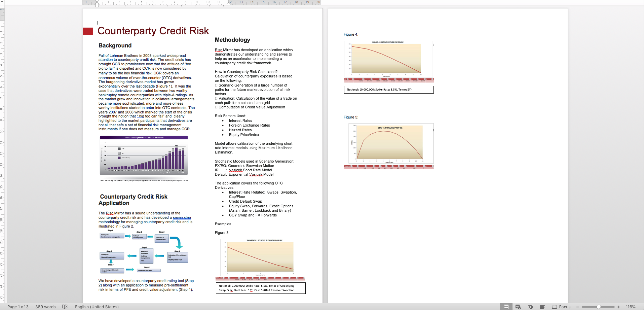Click 'Counterparty Credit Risk Application' heading
The height and width of the screenshot is (310, 644).
133,200
